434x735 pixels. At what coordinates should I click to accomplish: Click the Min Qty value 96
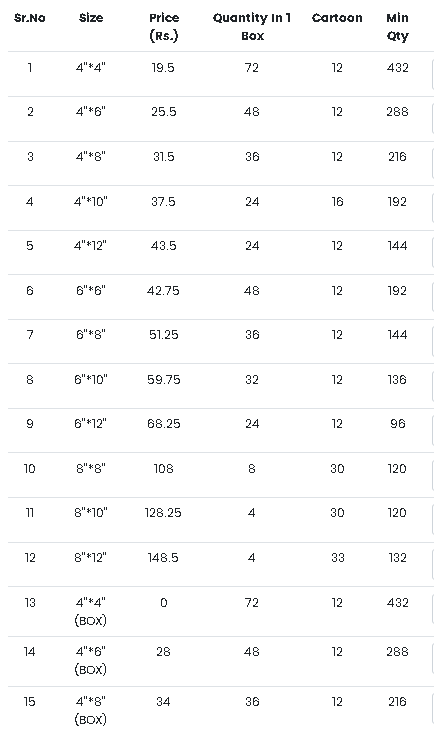coord(397,424)
